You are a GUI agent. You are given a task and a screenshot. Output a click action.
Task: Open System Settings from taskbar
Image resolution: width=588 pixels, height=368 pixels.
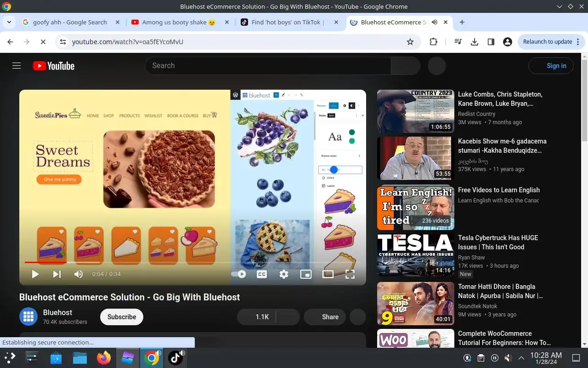point(32,357)
